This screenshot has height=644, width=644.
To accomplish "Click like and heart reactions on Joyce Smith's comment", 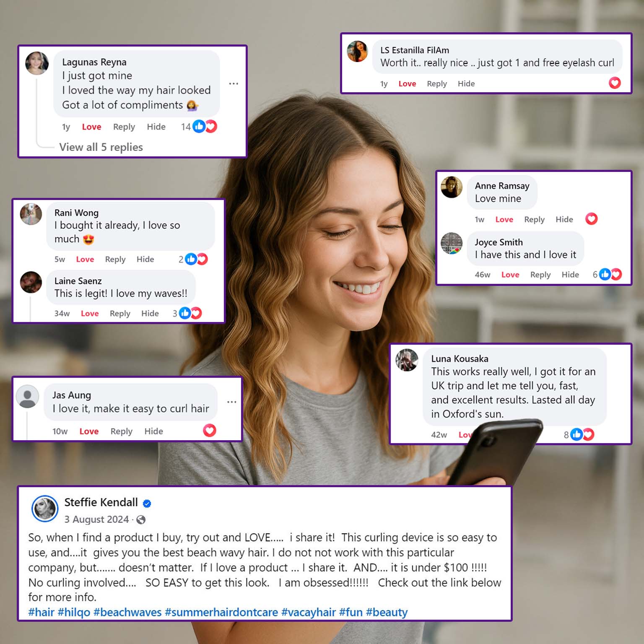I will point(610,274).
